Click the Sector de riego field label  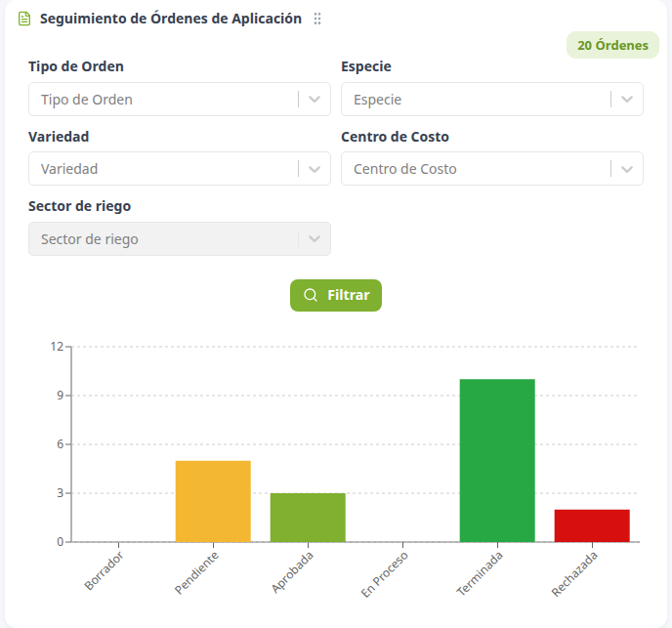coord(80,206)
